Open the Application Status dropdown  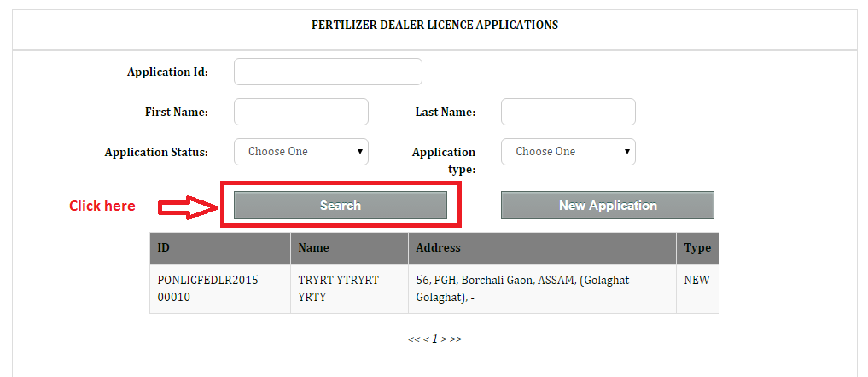point(300,152)
